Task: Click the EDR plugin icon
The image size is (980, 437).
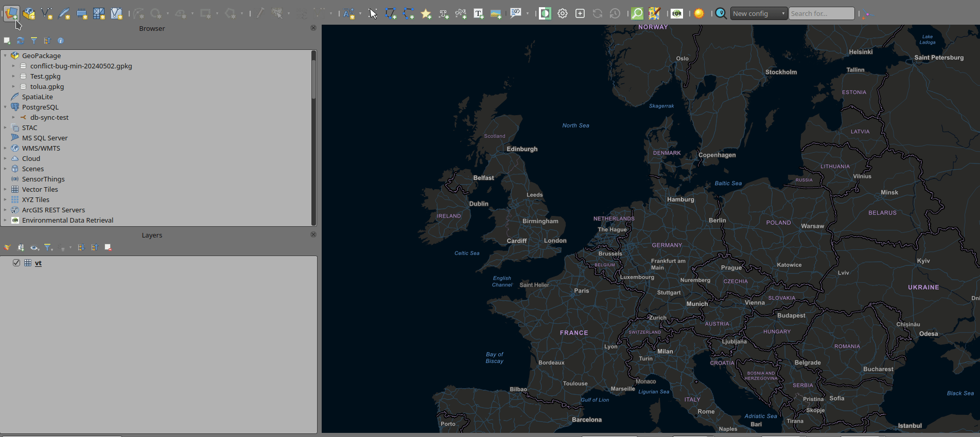Action: coord(677,14)
